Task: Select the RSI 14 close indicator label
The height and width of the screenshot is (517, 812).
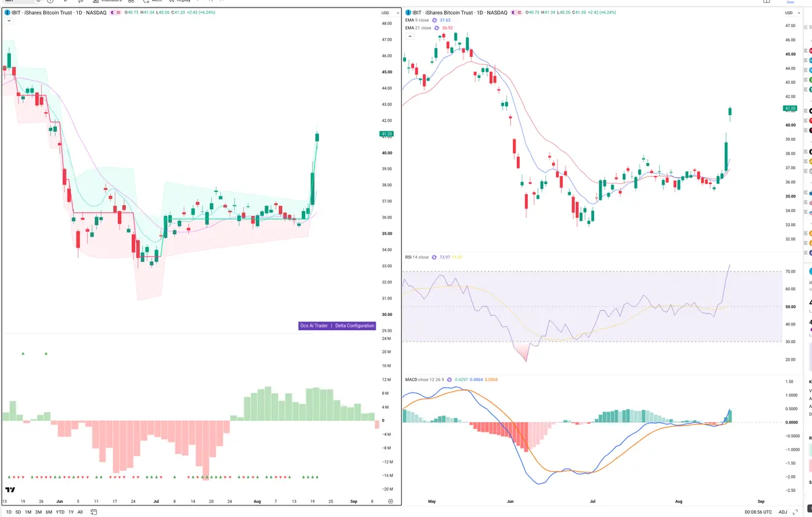Action: coord(417,257)
